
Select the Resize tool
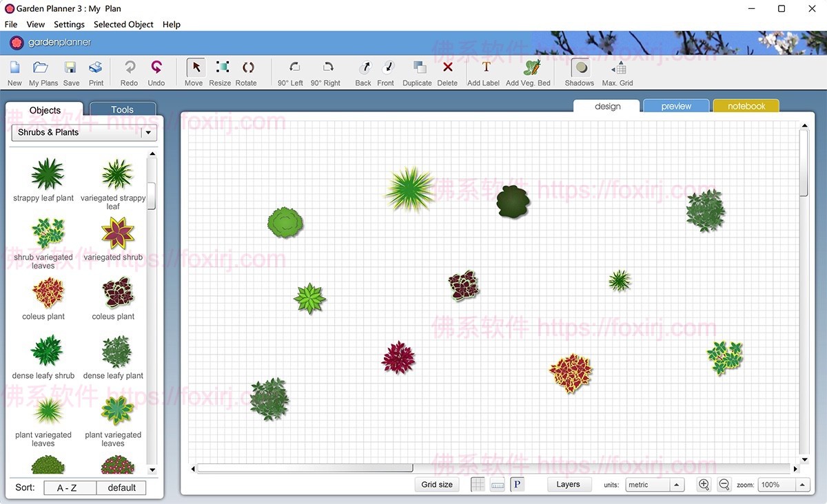coord(222,67)
